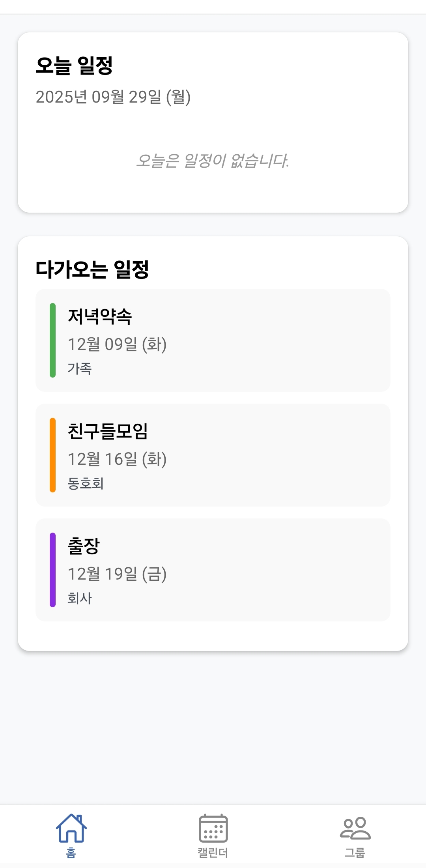Click today's date 2025년 09월 29일 (월)
Screen dimensions: 426x868
pyautogui.click(x=113, y=97)
